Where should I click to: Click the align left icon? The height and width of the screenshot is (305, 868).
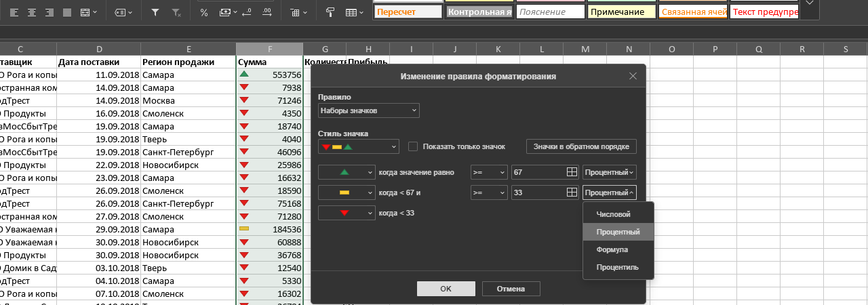(x=14, y=12)
